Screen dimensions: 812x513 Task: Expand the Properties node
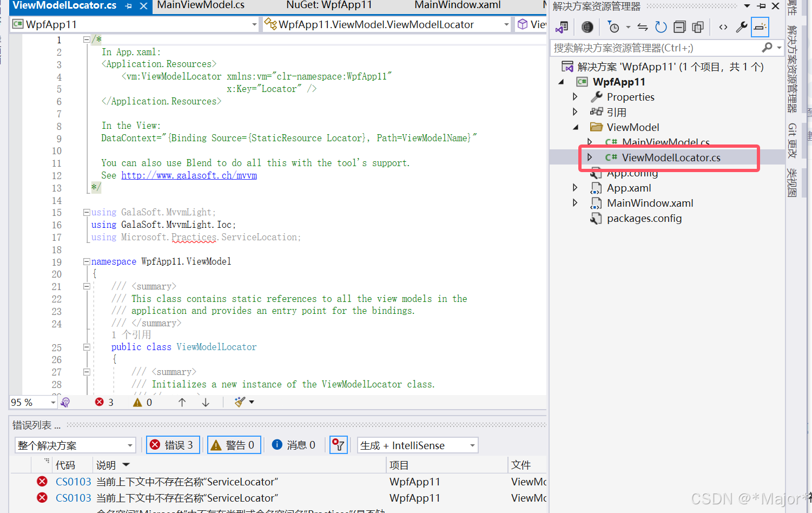click(x=575, y=97)
